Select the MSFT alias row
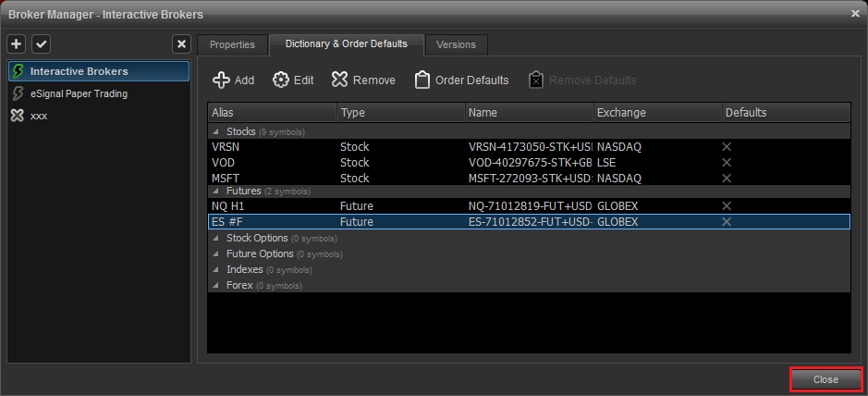This screenshot has height=396, width=868. pyautogui.click(x=530, y=179)
